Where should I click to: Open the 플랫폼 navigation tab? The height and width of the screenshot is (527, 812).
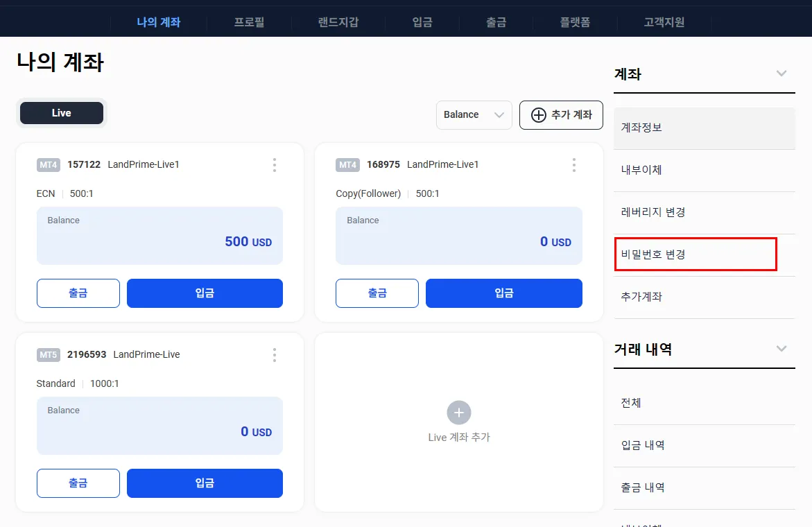(x=575, y=22)
